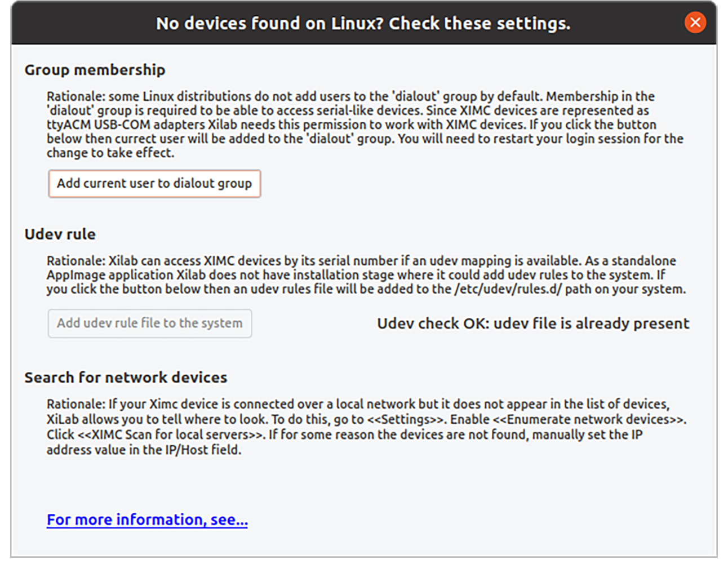Click the Group membership rationale paragraph
The height and width of the screenshot is (568, 728).
pos(365,125)
